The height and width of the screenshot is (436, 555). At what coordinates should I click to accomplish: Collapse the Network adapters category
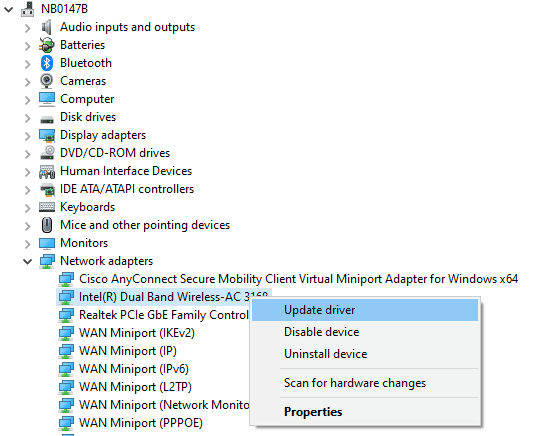click(28, 262)
